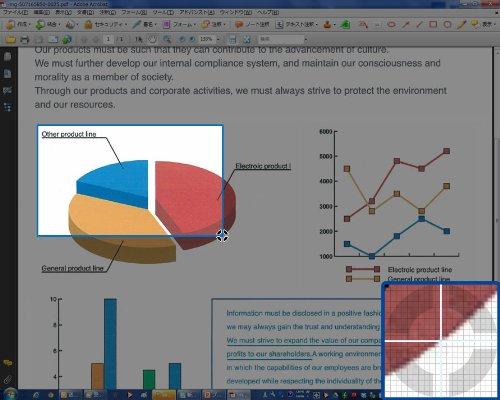Activate the hand pan tool
The image size is (500, 400).
(152, 39)
